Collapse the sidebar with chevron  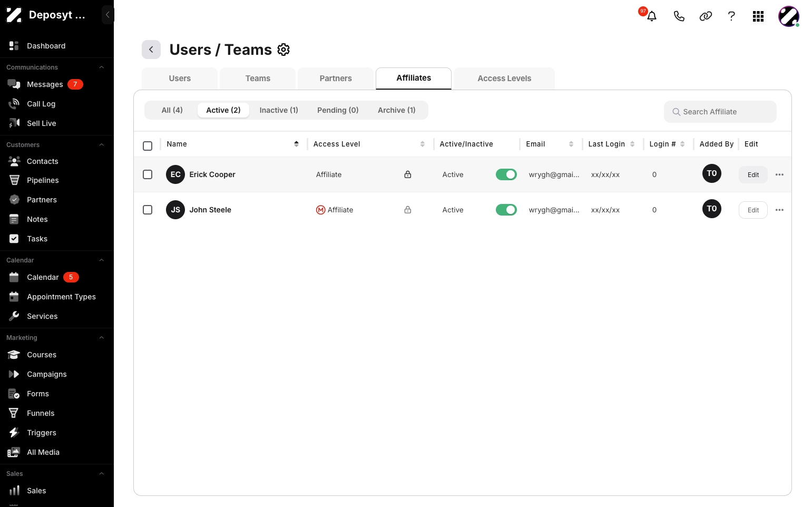click(107, 15)
